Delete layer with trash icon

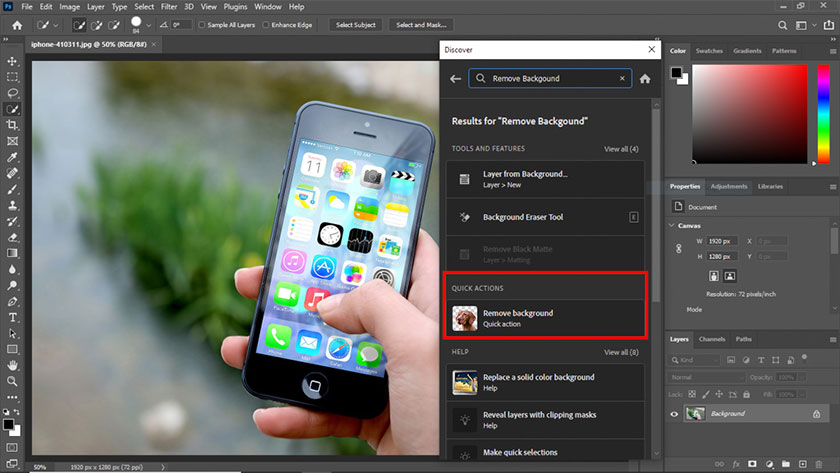(819, 464)
